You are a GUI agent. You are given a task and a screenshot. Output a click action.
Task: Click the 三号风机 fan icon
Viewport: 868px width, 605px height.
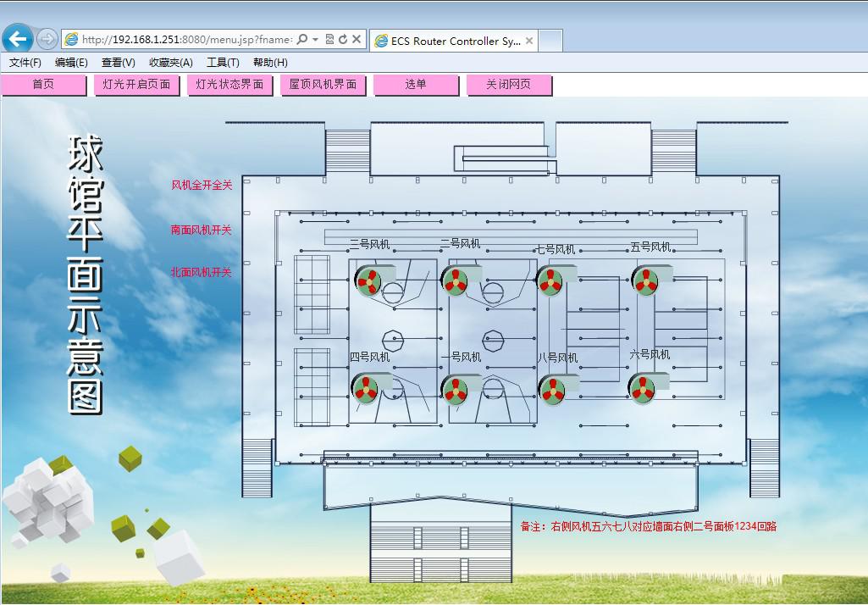click(x=368, y=280)
